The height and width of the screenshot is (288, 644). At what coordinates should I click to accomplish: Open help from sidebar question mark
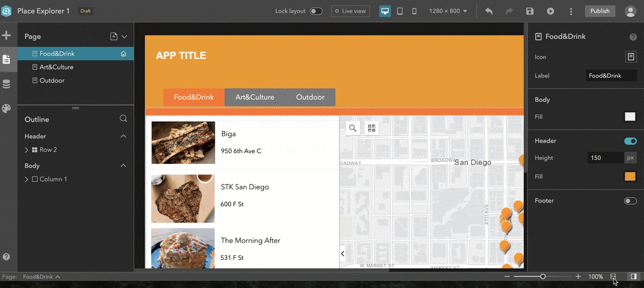point(6,257)
